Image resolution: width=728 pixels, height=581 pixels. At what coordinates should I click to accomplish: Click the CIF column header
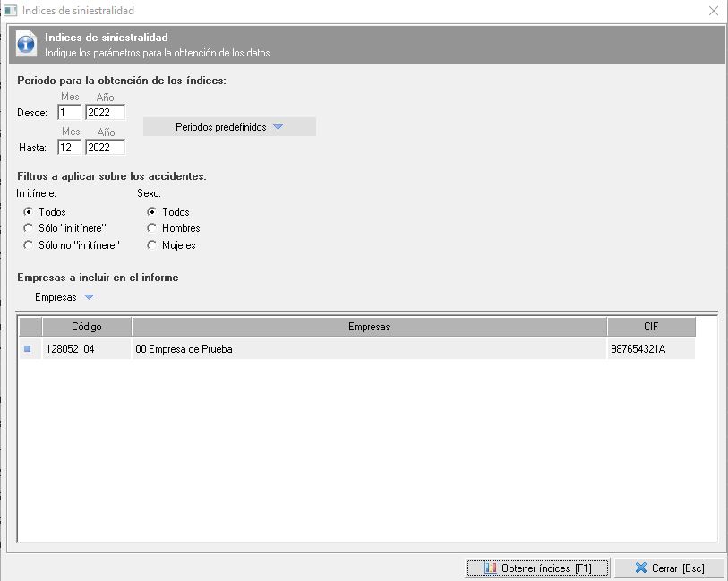650,328
